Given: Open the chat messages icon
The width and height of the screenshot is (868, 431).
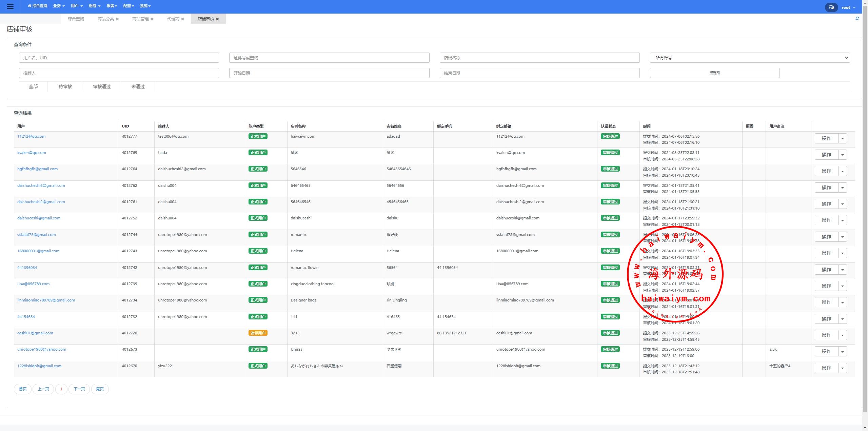Looking at the screenshot, I should (831, 7).
